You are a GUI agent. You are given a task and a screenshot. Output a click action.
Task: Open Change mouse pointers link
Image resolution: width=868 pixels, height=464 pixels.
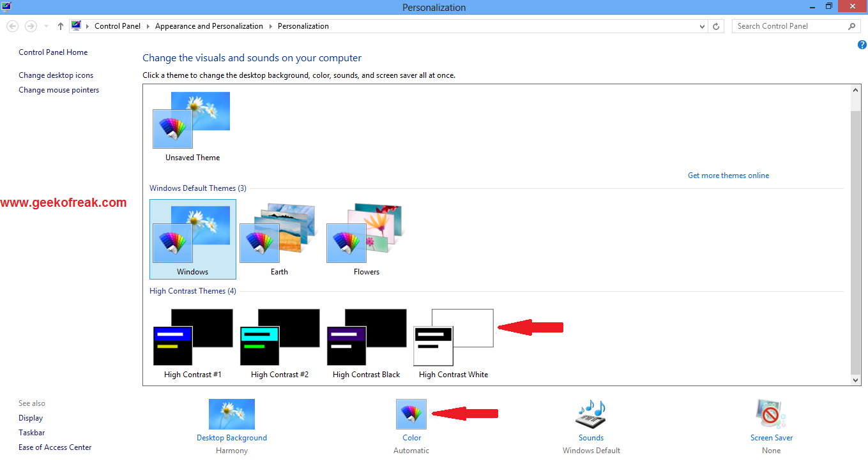point(59,90)
